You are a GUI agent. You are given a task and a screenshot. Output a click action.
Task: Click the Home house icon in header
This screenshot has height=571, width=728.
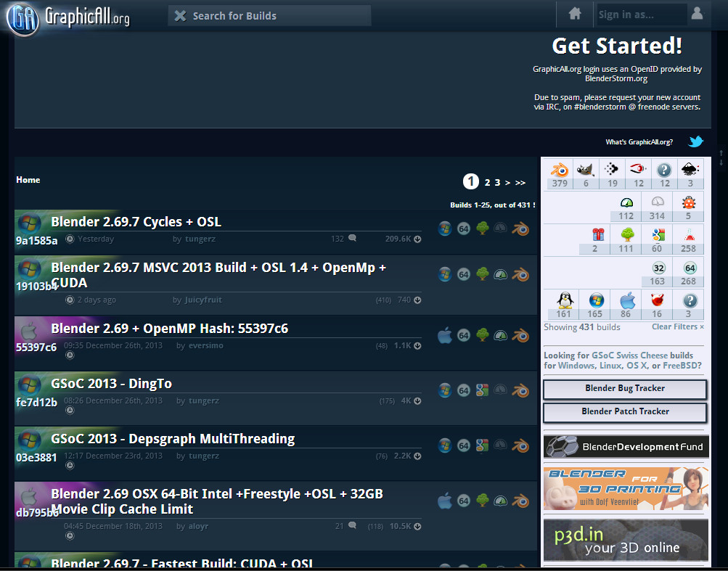(x=575, y=14)
